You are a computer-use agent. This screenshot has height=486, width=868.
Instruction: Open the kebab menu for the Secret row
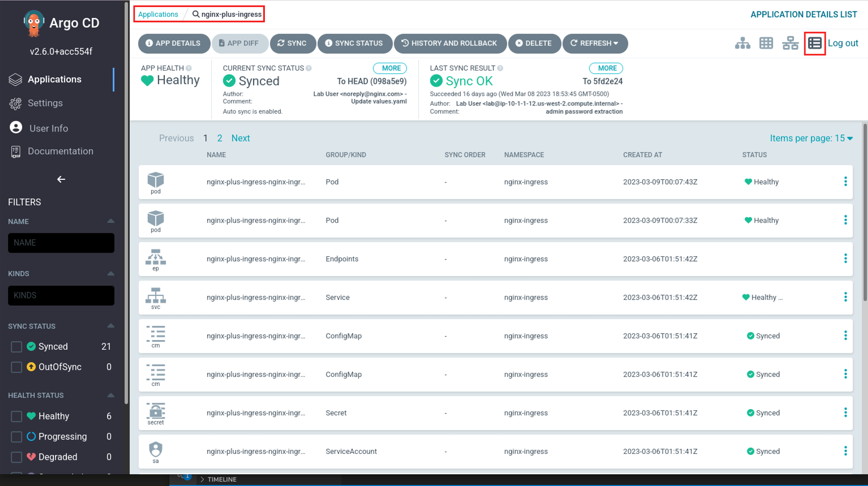845,413
